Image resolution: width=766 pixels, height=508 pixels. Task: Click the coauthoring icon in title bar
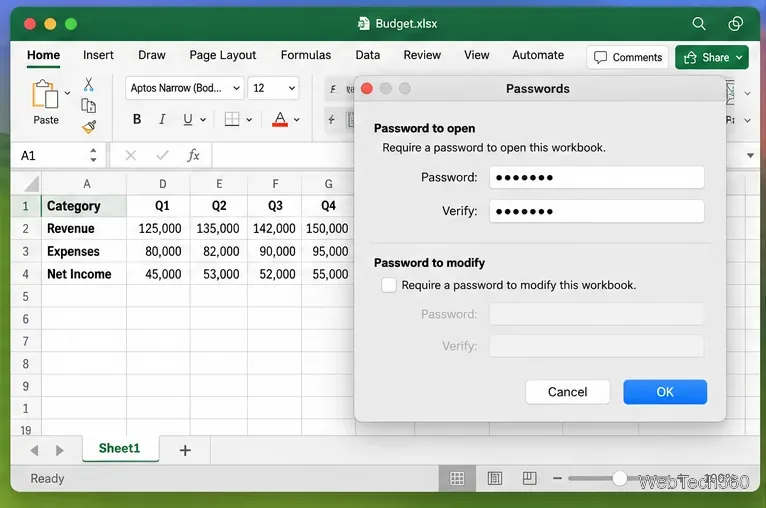point(735,23)
